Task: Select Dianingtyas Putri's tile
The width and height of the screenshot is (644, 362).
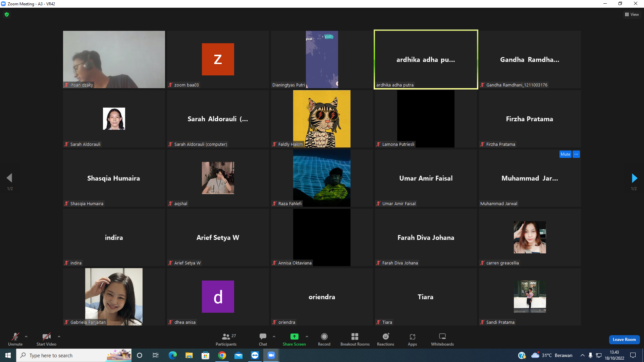Action: pos(322,59)
